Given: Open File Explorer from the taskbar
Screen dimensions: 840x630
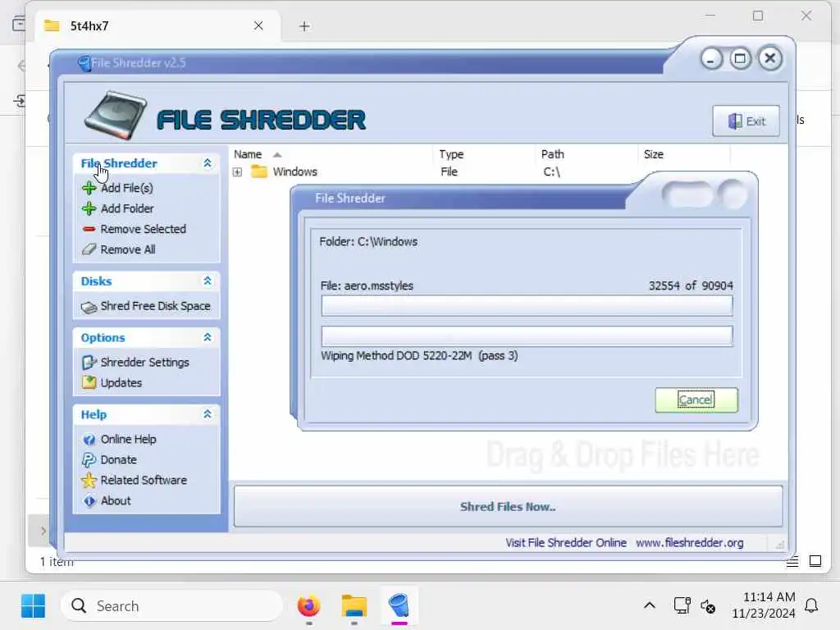Looking at the screenshot, I should coord(354,606).
